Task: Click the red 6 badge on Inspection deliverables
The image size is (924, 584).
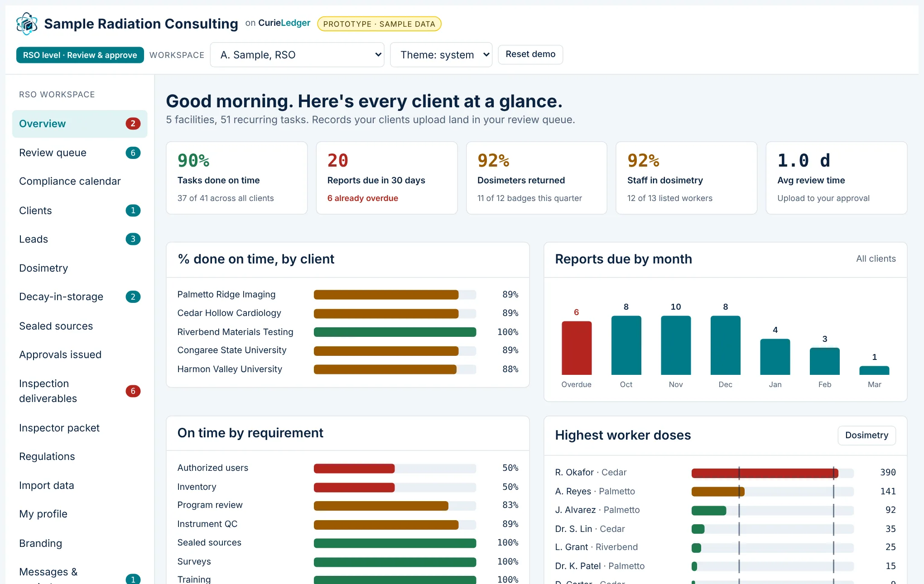Action: (133, 391)
